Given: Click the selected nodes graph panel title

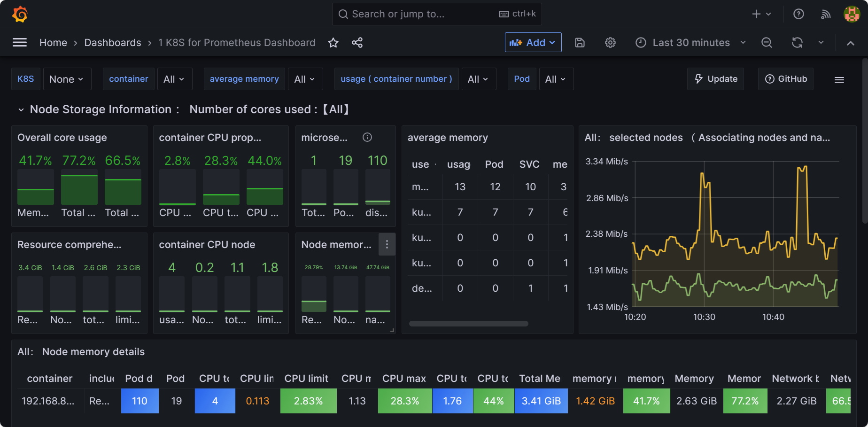Looking at the screenshot, I should pyautogui.click(x=707, y=138).
